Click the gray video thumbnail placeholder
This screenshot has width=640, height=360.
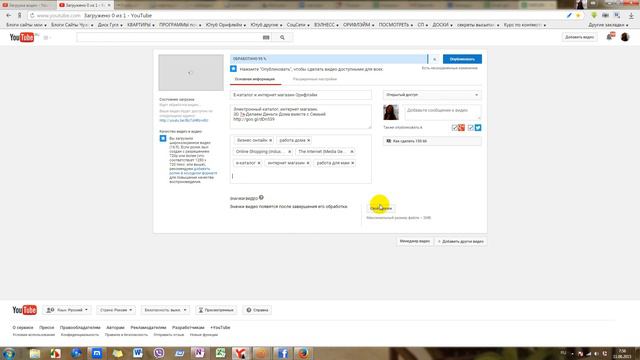(x=191, y=73)
